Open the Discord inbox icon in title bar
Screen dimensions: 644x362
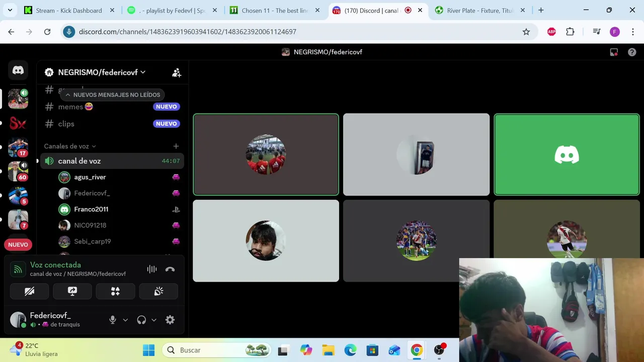(614, 52)
